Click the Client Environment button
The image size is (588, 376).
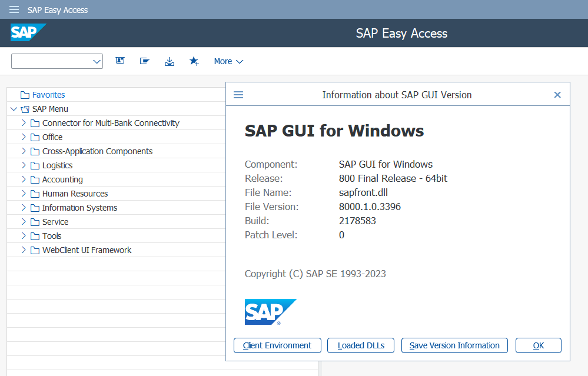[x=277, y=345]
